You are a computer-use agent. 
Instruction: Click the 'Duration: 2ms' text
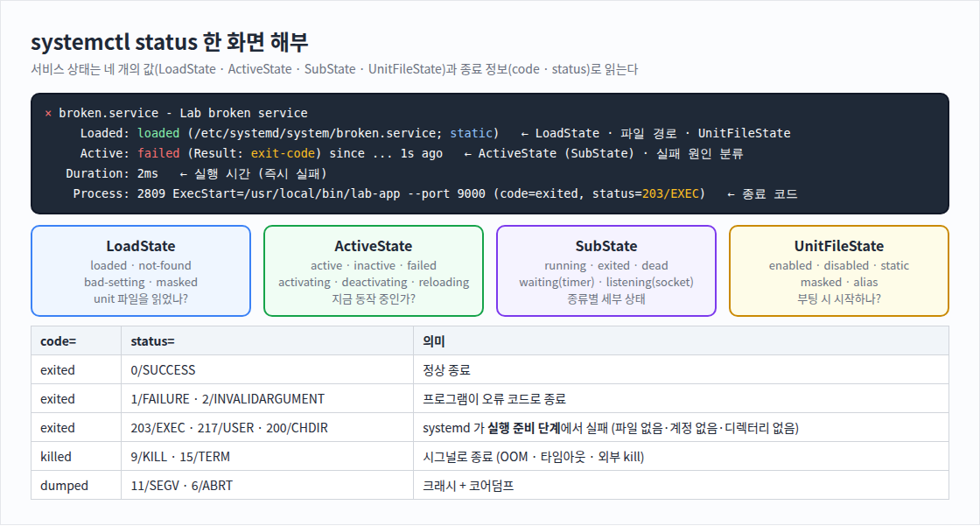pos(112,173)
